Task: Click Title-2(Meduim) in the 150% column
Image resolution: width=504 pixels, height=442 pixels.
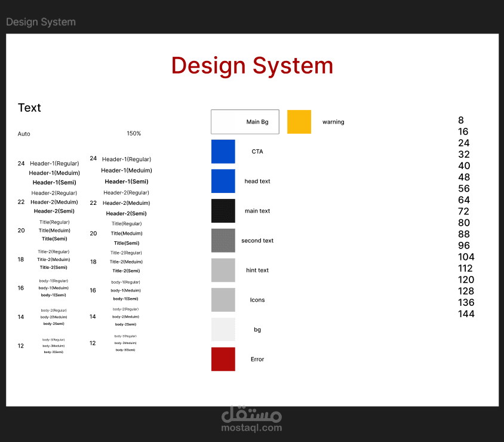Action: coord(126,262)
